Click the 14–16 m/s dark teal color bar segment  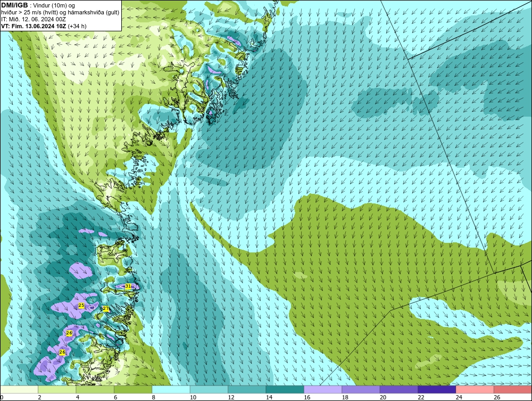point(285,389)
